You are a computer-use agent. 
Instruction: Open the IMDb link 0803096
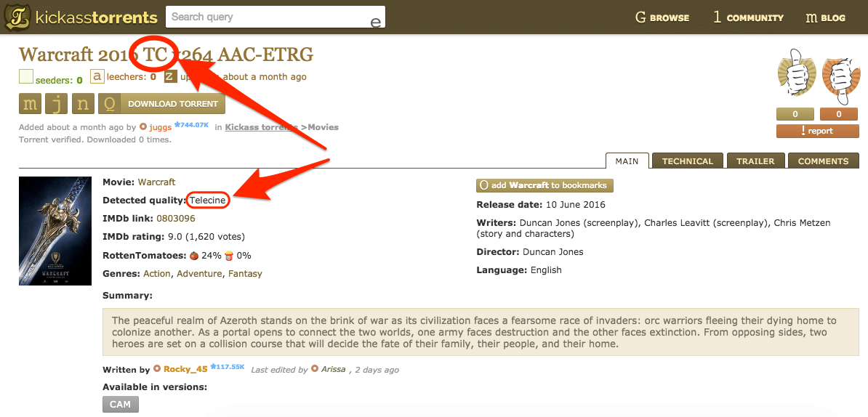click(x=175, y=218)
